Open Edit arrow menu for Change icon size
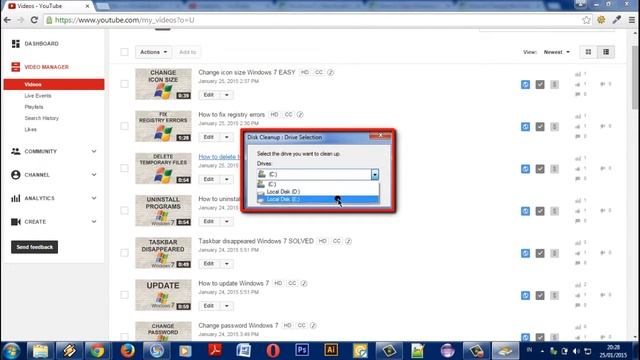Screen dimensions: 640x360 [227, 95]
